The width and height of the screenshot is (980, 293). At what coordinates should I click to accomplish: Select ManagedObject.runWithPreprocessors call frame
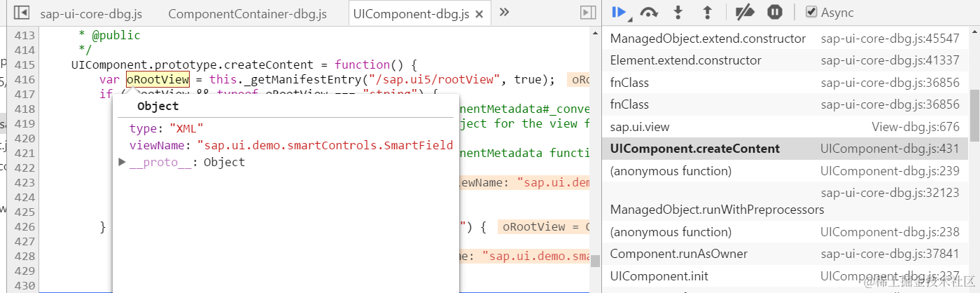click(x=717, y=210)
